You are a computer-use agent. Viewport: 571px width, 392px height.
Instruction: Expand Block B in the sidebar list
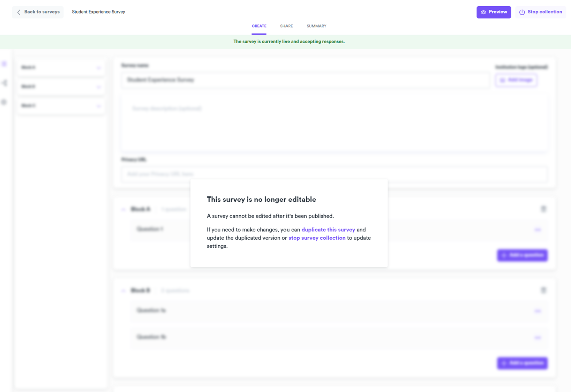pyautogui.click(x=99, y=87)
